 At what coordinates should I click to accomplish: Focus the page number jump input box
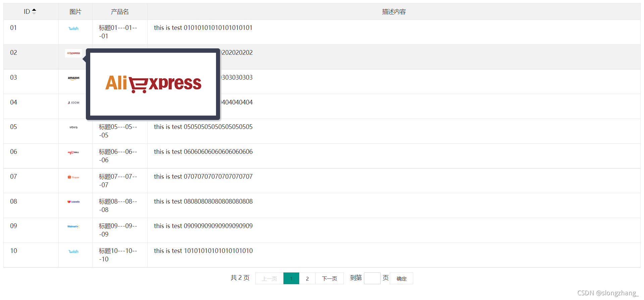point(372,278)
